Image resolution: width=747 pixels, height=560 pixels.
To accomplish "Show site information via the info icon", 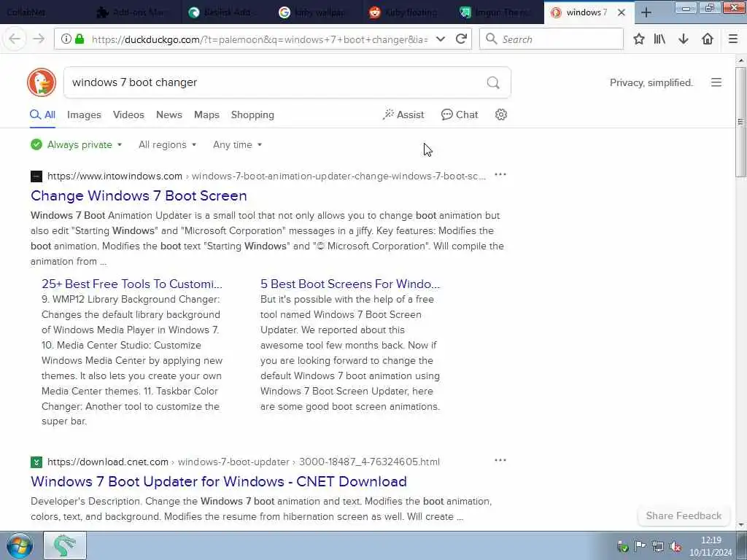I will point(66,39).
